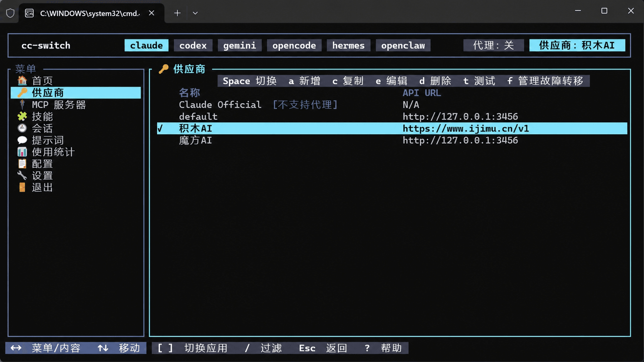Click the bar chart icon beside 使用统计

tap(22, 152)
